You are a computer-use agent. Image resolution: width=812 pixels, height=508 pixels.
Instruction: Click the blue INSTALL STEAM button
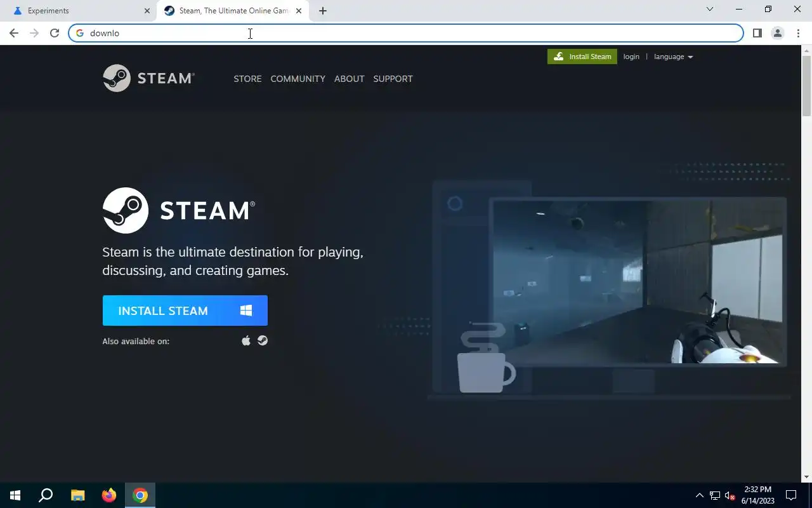click(x=185, y=311)
